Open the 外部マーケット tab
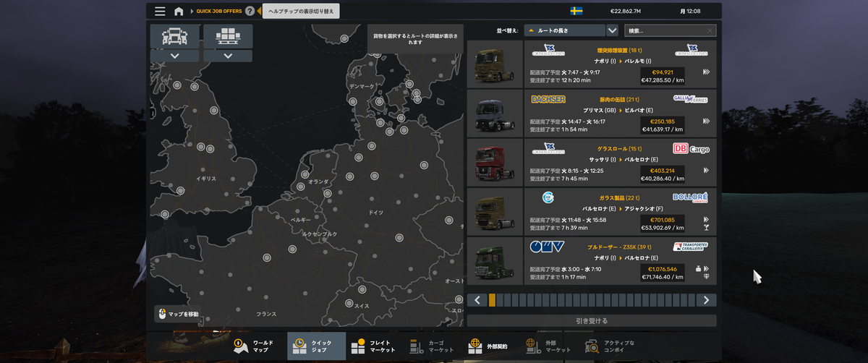This screenshot has width=868, height=363. point(549,346)
